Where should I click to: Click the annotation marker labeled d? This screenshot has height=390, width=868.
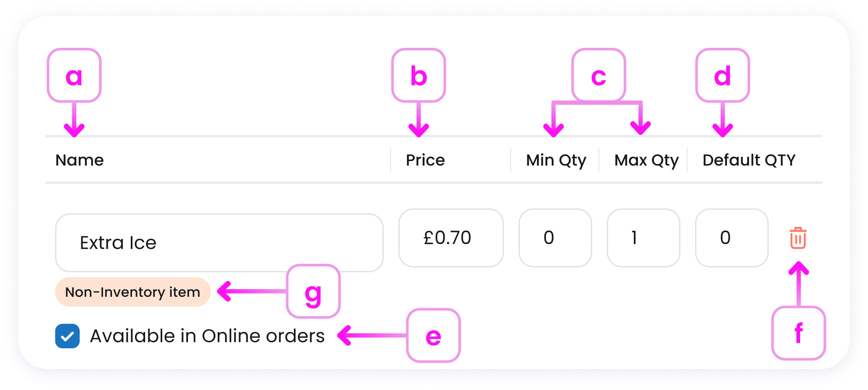pyautogui.click(x=723, y=76)
